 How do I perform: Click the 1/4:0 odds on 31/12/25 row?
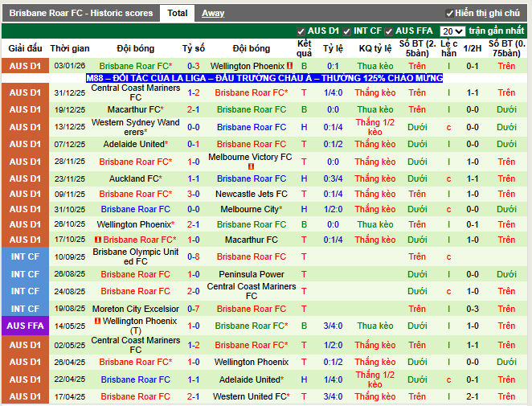(x=333, y=92)
